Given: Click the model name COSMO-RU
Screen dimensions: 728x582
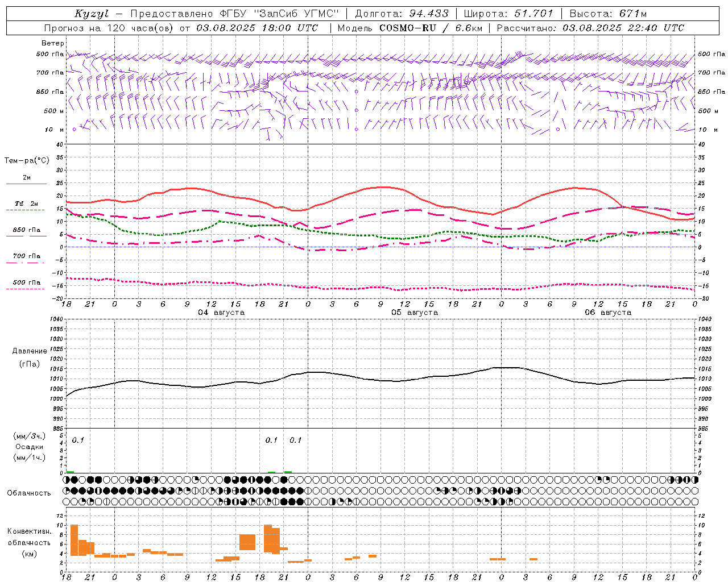Looking at the screenshot, I should tap(408, 28).
